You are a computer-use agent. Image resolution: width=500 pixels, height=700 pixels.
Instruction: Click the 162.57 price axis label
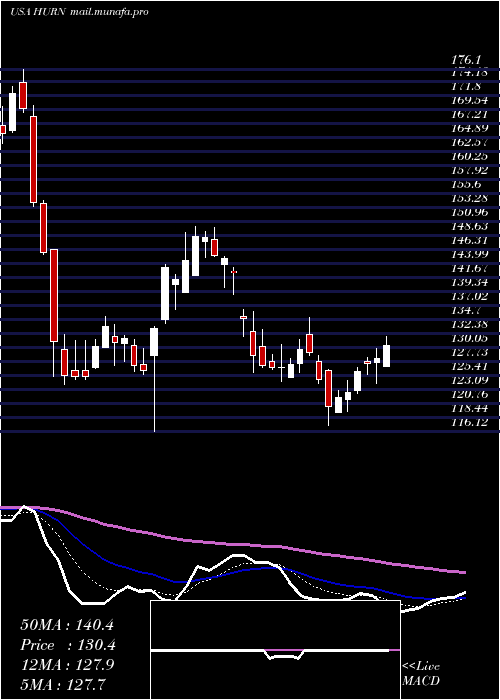pyautogui.click(x=471, y=142)
